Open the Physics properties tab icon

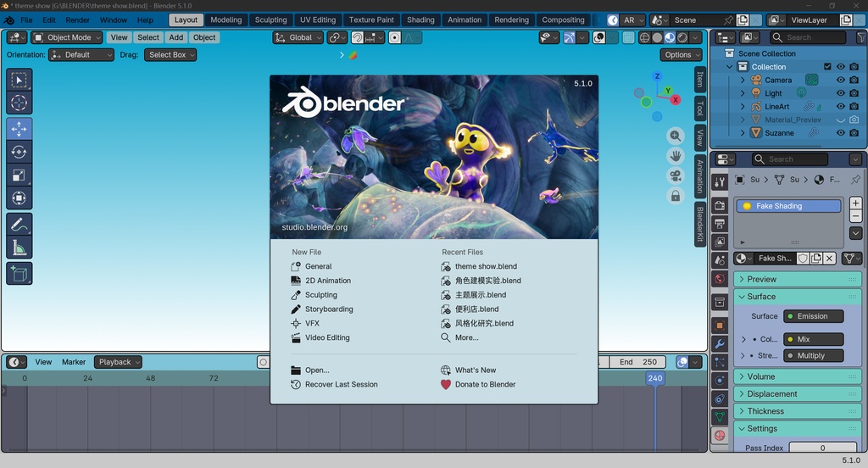tap(720, 381)
